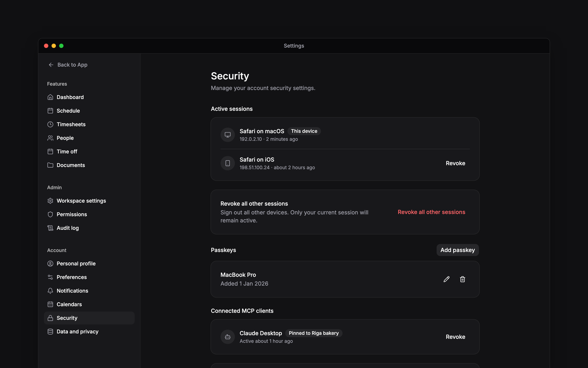Click the Safari on iOS phone icon

(228, 163)
